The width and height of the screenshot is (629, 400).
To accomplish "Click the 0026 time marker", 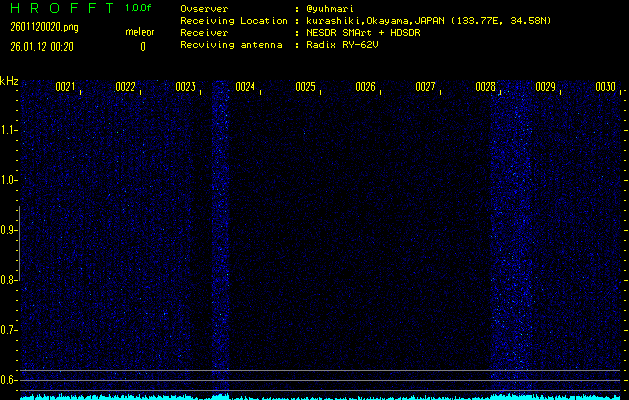I will tap(365, 87).
